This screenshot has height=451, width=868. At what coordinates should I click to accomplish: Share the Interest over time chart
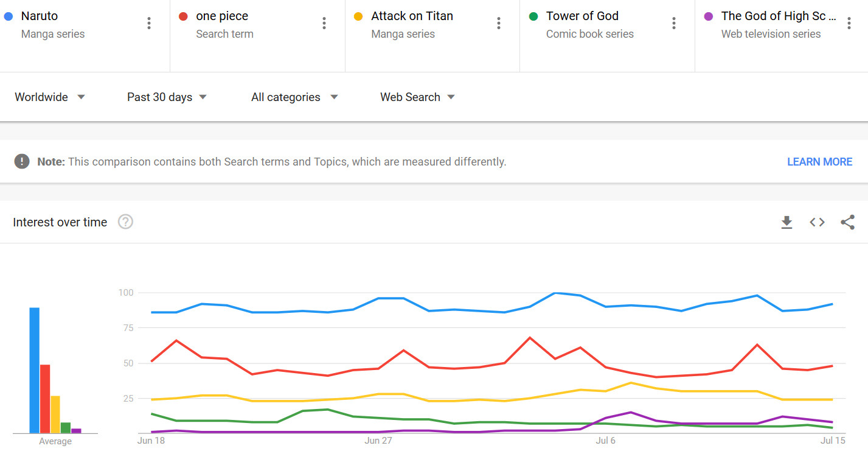847,222
